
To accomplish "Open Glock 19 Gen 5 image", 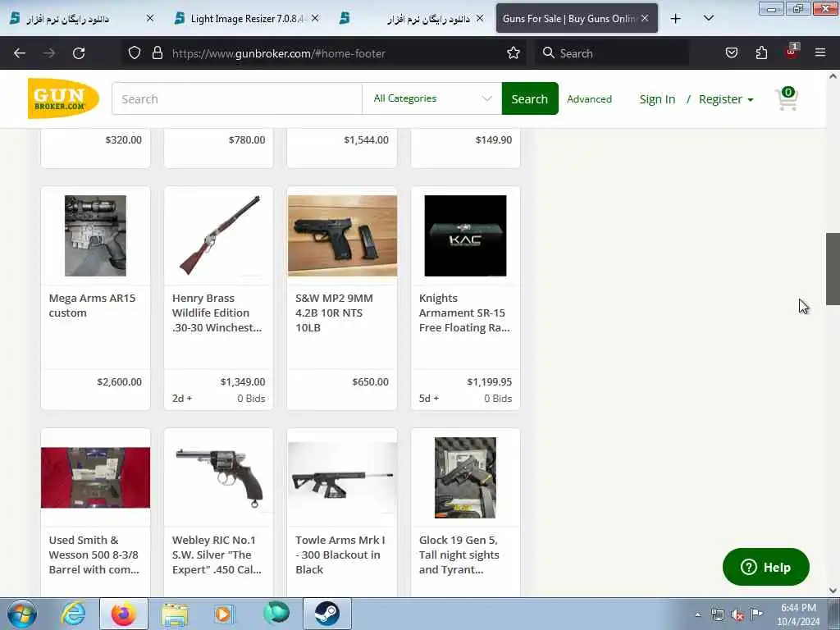I will point(465,478).
